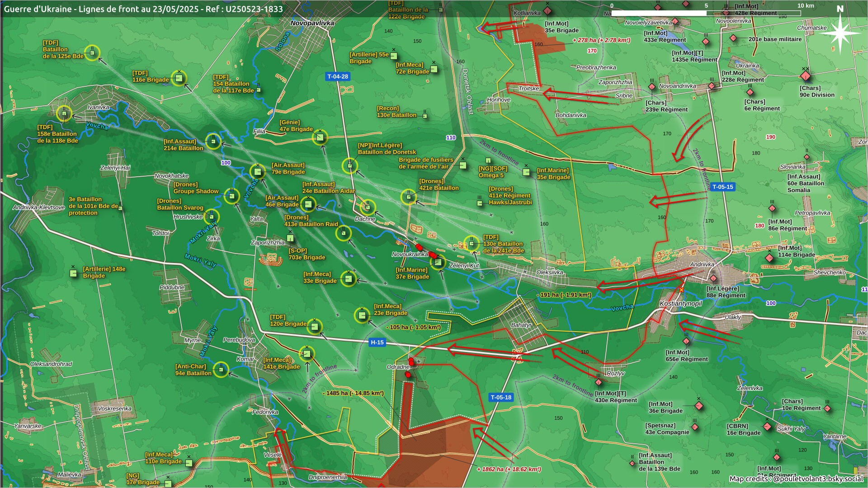
Task: Click the Odradne village label
Action: pyautogui.click(x=398, y=367)
